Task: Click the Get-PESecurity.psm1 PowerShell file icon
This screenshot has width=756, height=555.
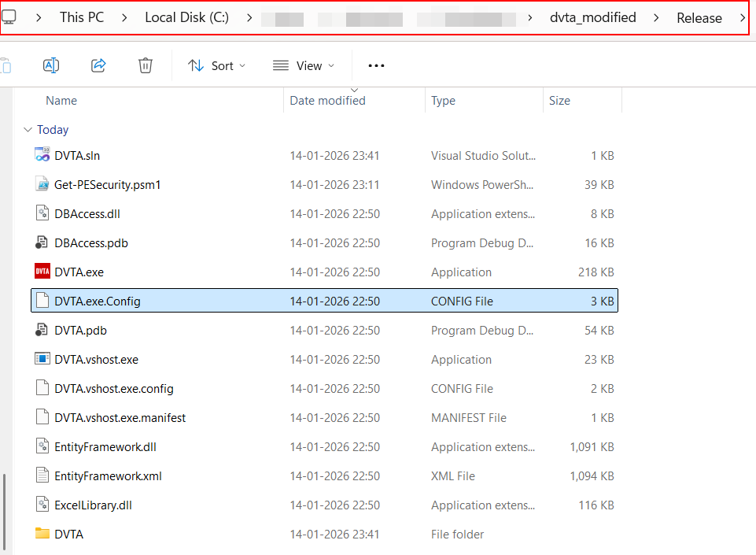Action: 42,184
